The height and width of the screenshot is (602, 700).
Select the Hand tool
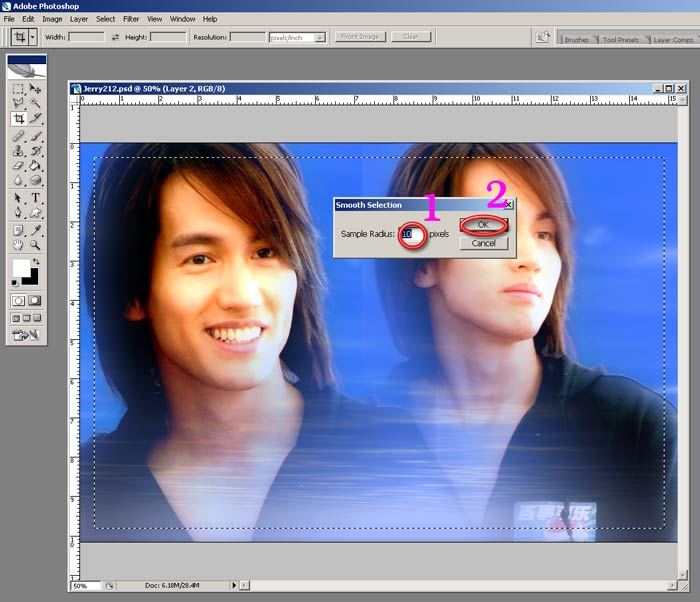coord(18,245)
